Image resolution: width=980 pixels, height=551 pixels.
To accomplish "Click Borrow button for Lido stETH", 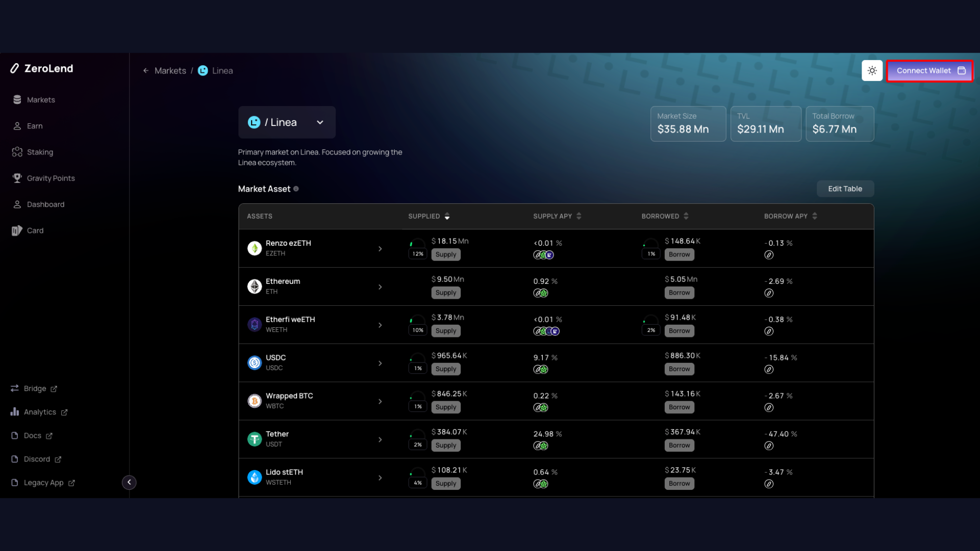I will tap(679, 483).
